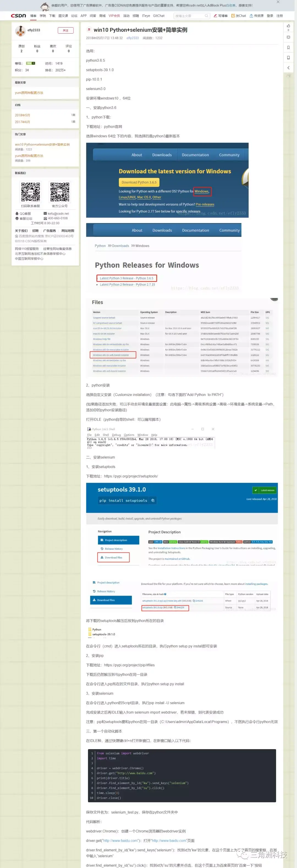297x868 pixels.
Task: Open the 学院 nav item
Action: point(43,16)
